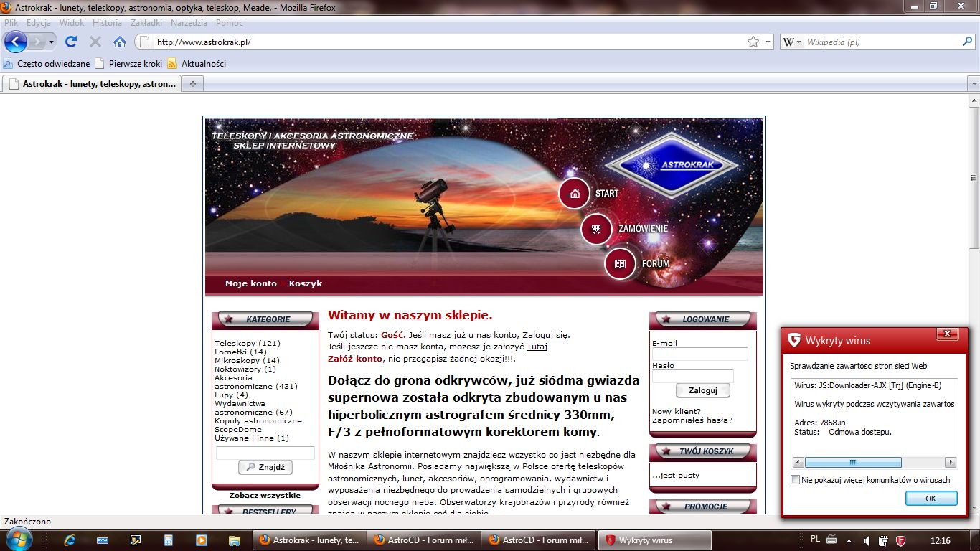This screenshot has height=551, width=980.
Task: Click the Zapomniałeś hasła? link
Action: 692,420
